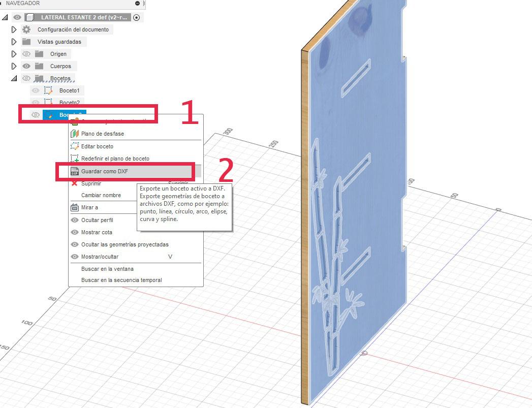Expand the Origen folder

click(14, 54)
